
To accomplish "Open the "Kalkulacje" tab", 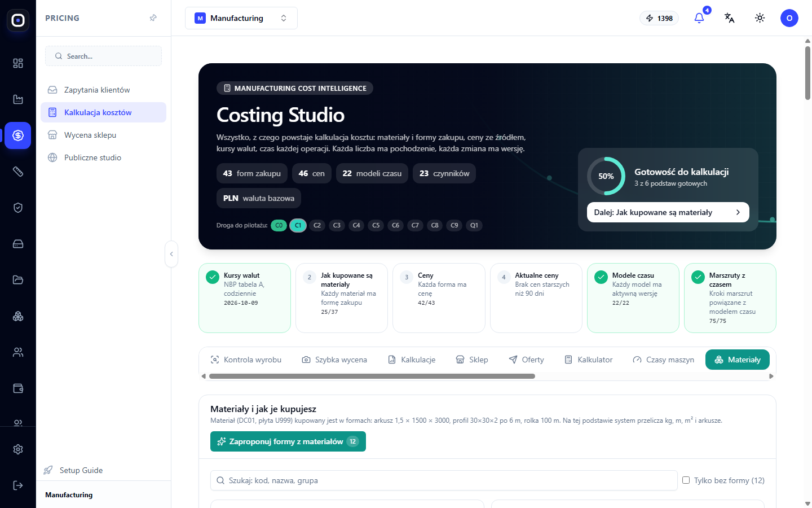I will click(x=412, y=360).
